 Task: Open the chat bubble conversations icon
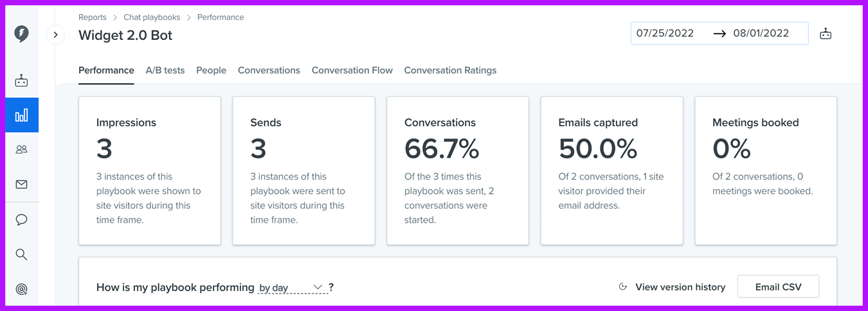coord(21,220)
